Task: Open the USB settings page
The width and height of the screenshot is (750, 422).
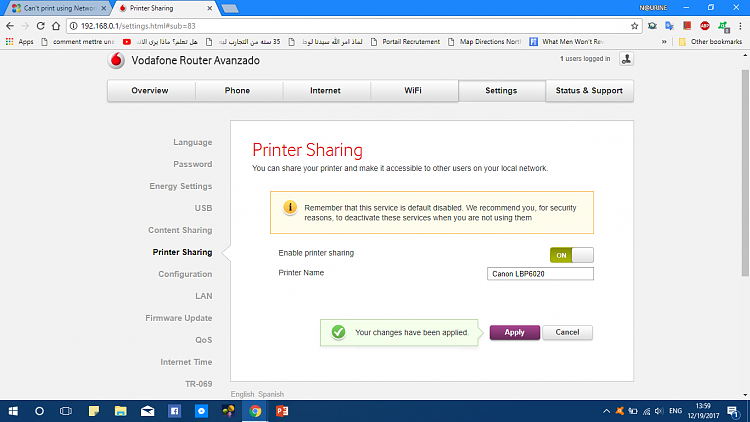Action: tap(203, 208)
